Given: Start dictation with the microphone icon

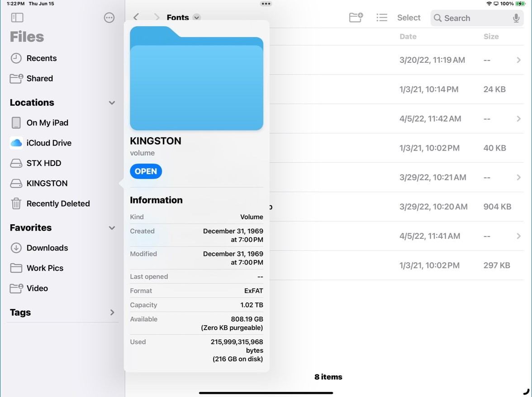Looking at the screenshot, I should (x=516, y=18).
